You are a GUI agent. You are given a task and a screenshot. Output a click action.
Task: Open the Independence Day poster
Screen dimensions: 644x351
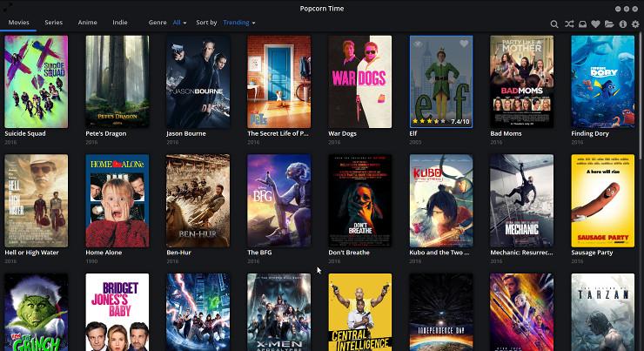click(x=440, y=313)
